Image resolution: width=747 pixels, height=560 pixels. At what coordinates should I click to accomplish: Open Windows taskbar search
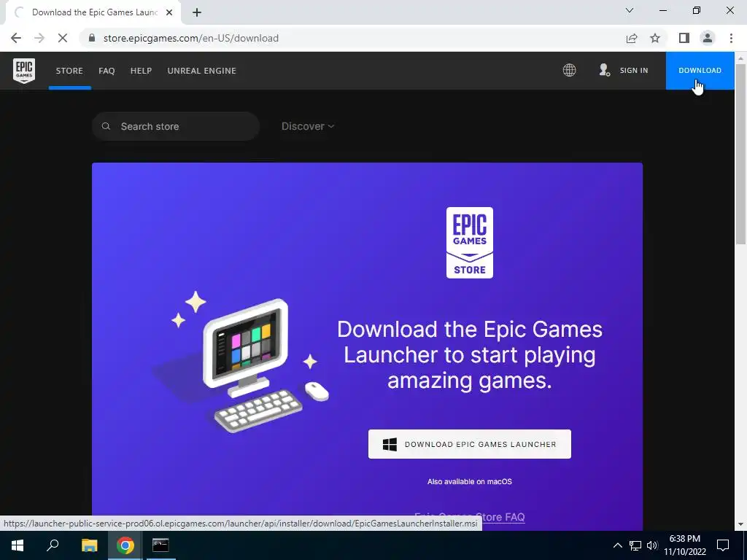click(x=53, y=545)
